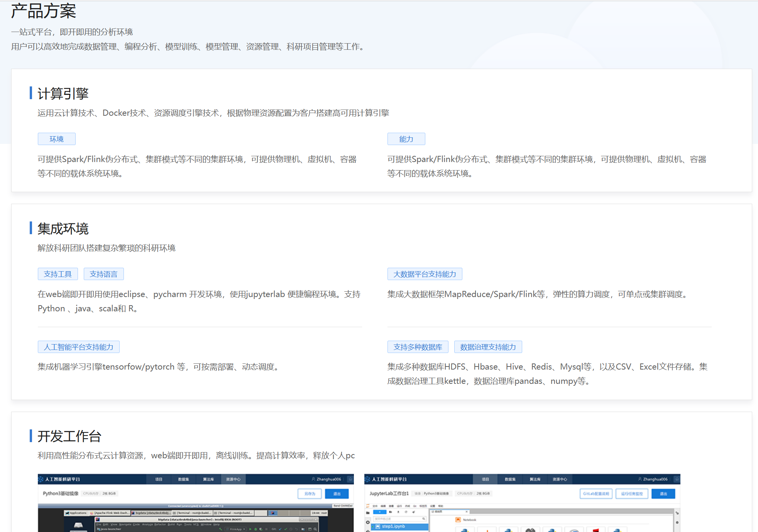Screen dimensions: 758x532
Task: Click the 环境 tag under 计算引擎
Action: click(x=57, y=139)
